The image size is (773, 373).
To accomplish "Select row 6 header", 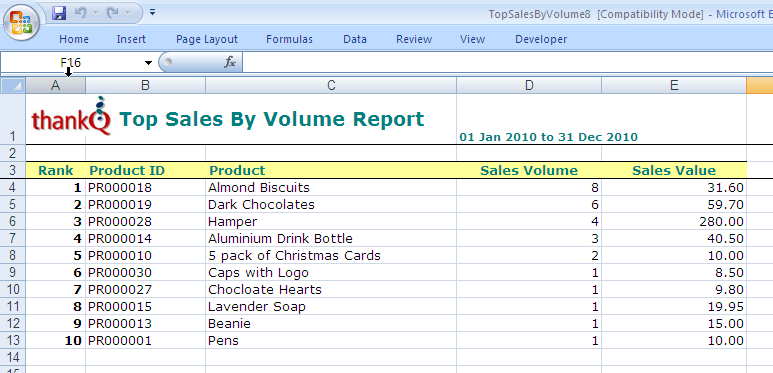I will coord(13,221).
